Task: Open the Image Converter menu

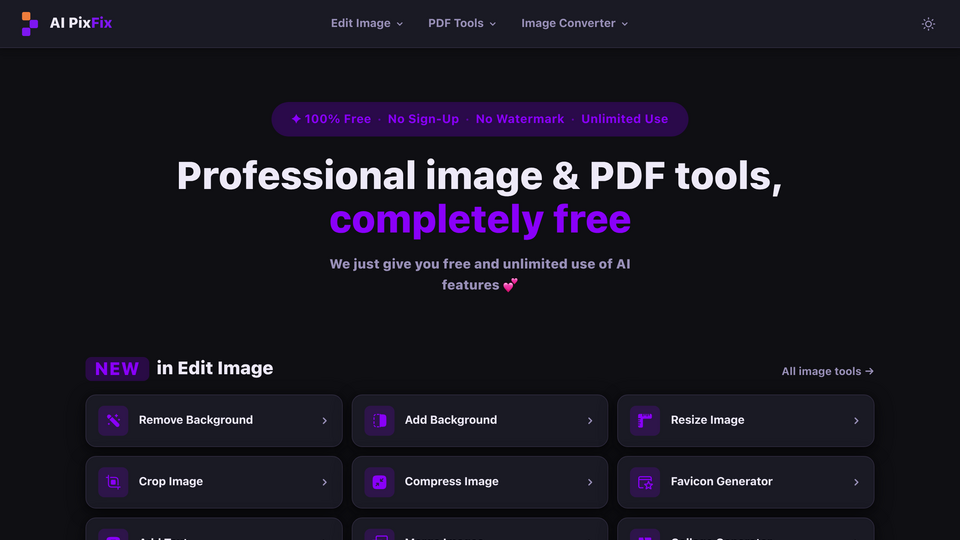Action: pyautogui.click(x=574, y=23)
